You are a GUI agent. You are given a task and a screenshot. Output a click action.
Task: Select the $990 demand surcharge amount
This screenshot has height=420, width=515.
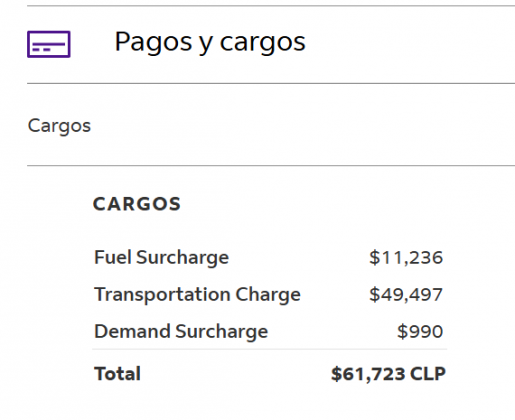click(x=420, y=332)
